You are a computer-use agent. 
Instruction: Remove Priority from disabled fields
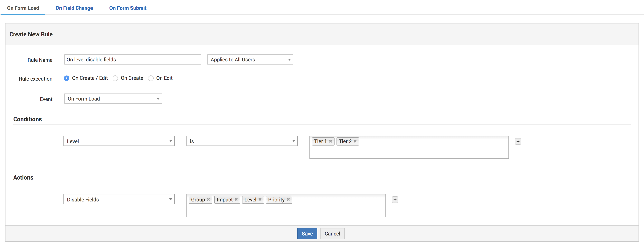pos(288,199)
